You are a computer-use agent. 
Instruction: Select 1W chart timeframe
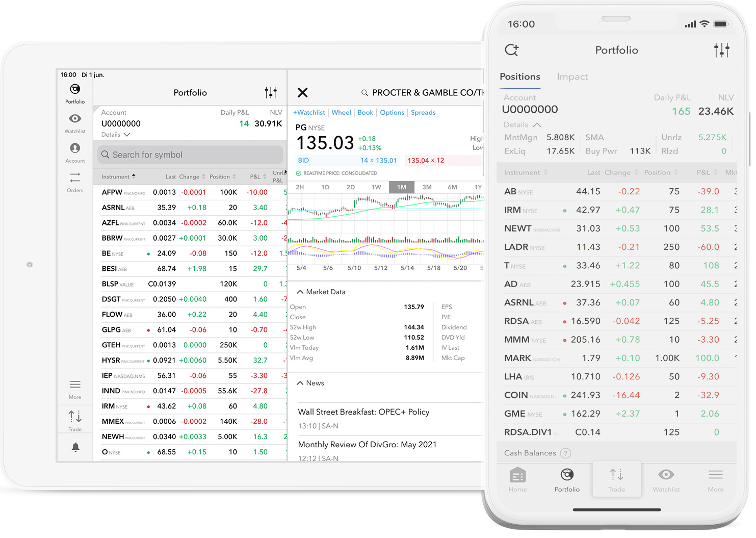(x=376, y=187)
